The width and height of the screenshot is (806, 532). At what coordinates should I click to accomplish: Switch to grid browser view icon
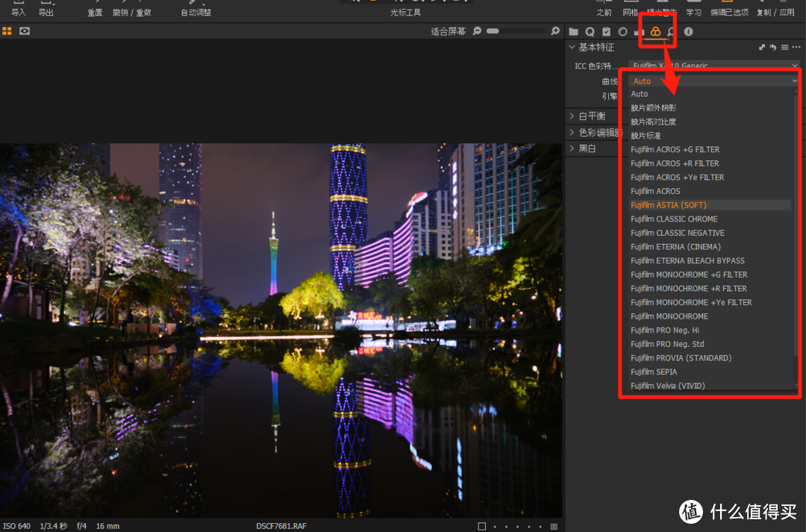pos(7,31)
